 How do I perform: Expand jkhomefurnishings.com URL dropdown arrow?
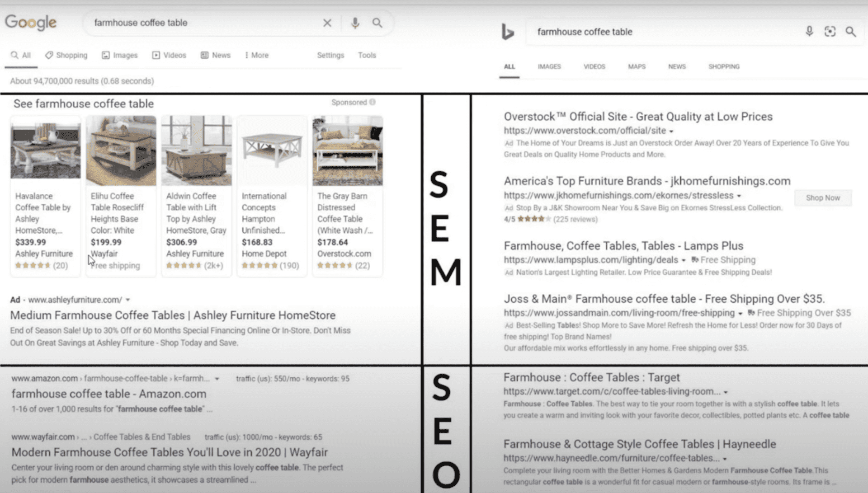tap(739, 196)
